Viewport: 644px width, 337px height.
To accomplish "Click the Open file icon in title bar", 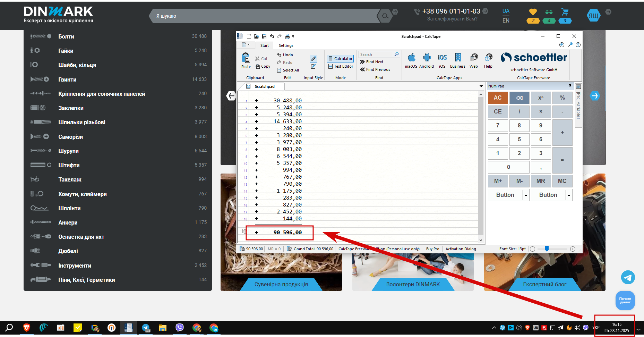I will pos(257,36).
